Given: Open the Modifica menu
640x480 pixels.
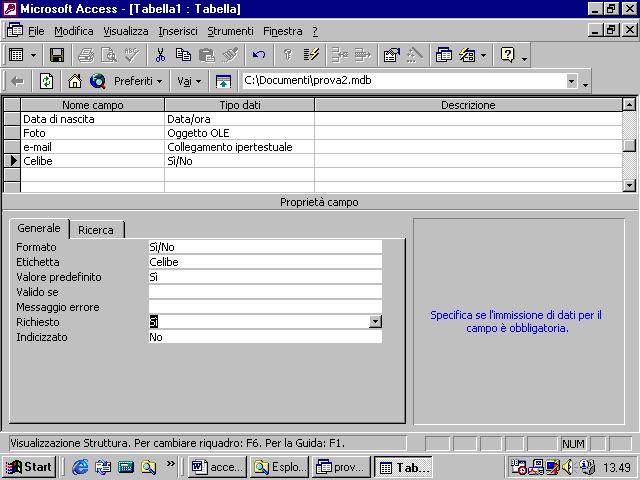Looking at the screenshot, I should point(74,31).
